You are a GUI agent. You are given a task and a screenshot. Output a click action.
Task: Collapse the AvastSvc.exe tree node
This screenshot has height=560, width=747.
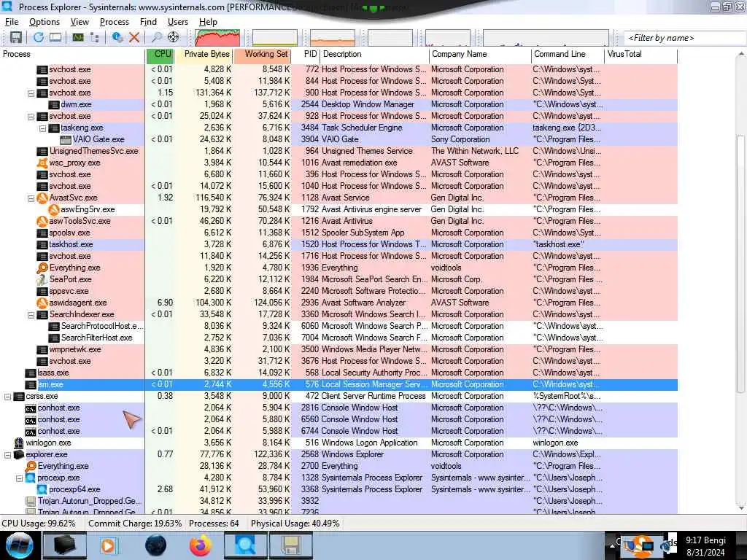[x=31, y=198]
